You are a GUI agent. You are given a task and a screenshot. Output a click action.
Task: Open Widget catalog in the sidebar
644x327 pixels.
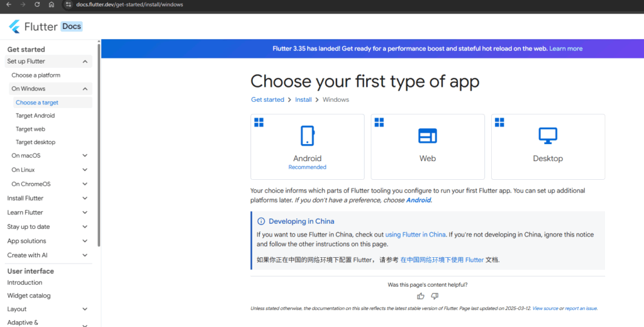pyautogui.click(x=29, y=296)
